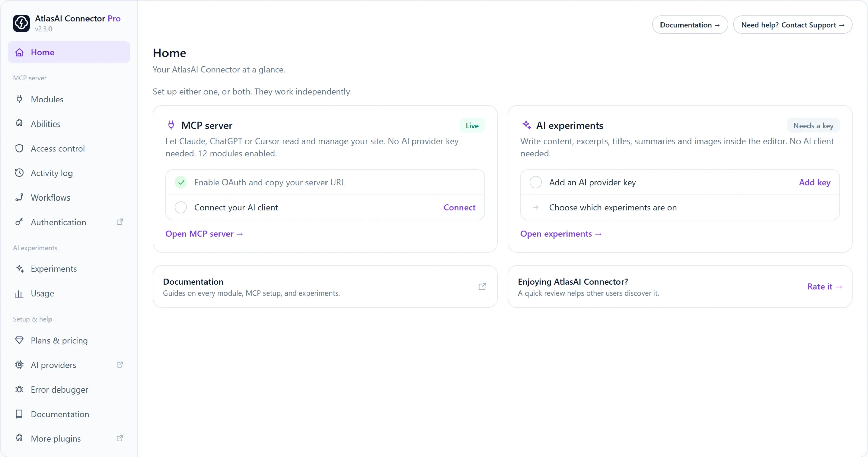Click the Usage bar chart icon
Viewport: 868px width, 457px height.
(19, 293)
